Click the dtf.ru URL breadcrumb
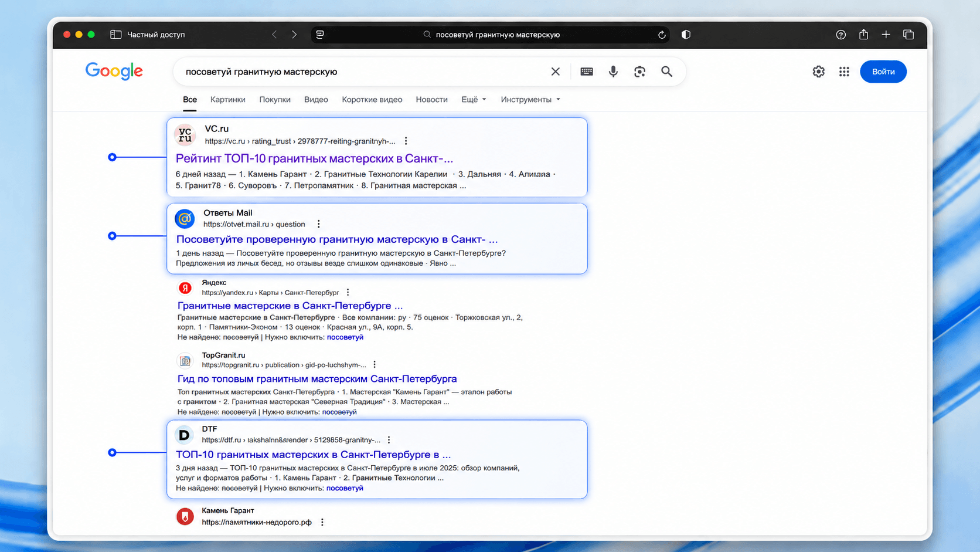The height and width of the screenshot is (552, 980). tap(291, 440)
